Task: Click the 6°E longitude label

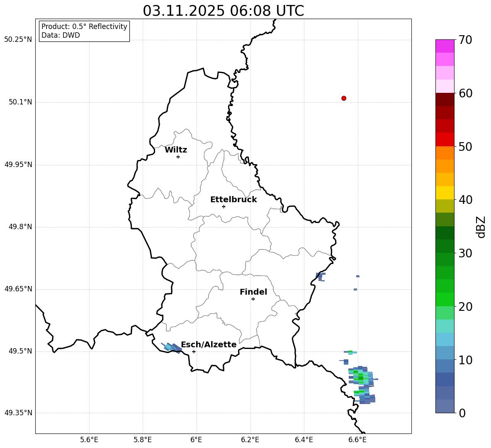Action: point(196,440)
